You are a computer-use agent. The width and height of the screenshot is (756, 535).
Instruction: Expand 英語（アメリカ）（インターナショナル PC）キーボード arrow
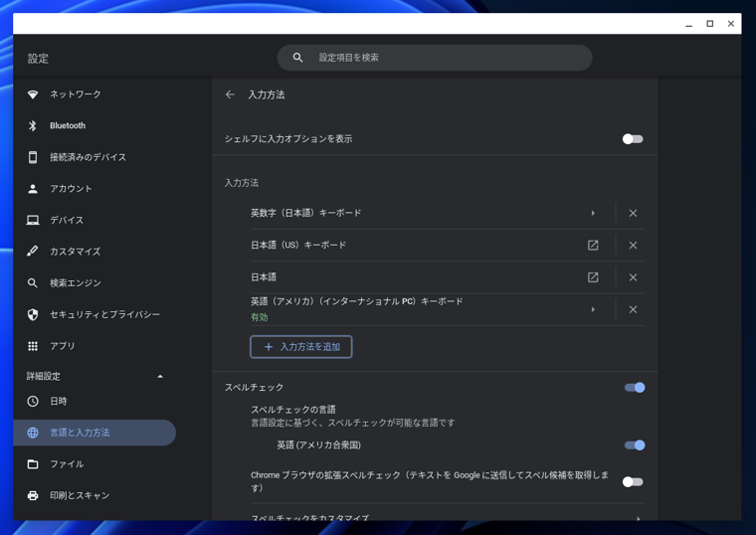tap(593, 309)
